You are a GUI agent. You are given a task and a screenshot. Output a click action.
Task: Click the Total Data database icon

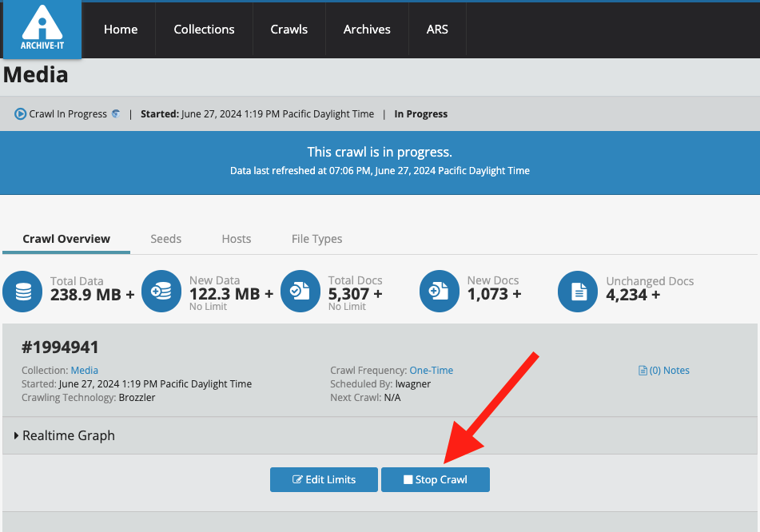click(x=23, y=292)
